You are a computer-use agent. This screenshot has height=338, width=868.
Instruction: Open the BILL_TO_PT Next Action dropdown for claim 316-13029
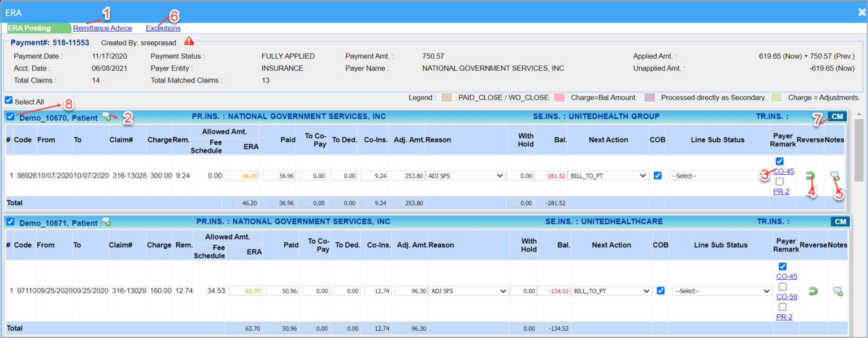coord(611,291)
